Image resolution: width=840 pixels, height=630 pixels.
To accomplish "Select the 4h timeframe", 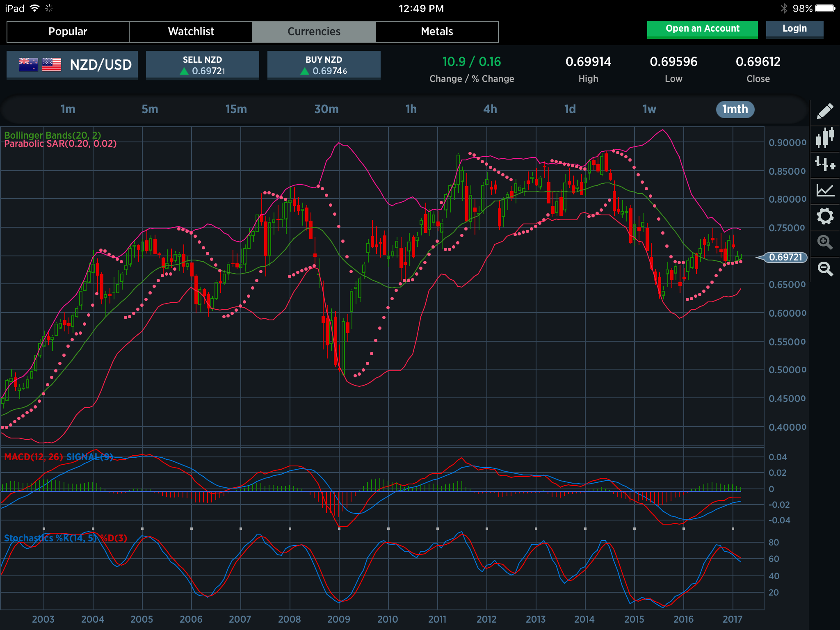I will [x=490, y=110].
